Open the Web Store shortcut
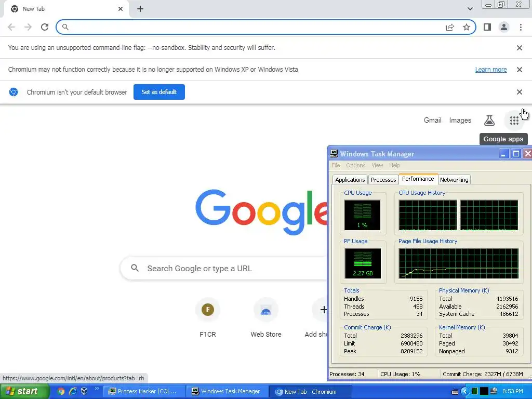 pos(266,318)
